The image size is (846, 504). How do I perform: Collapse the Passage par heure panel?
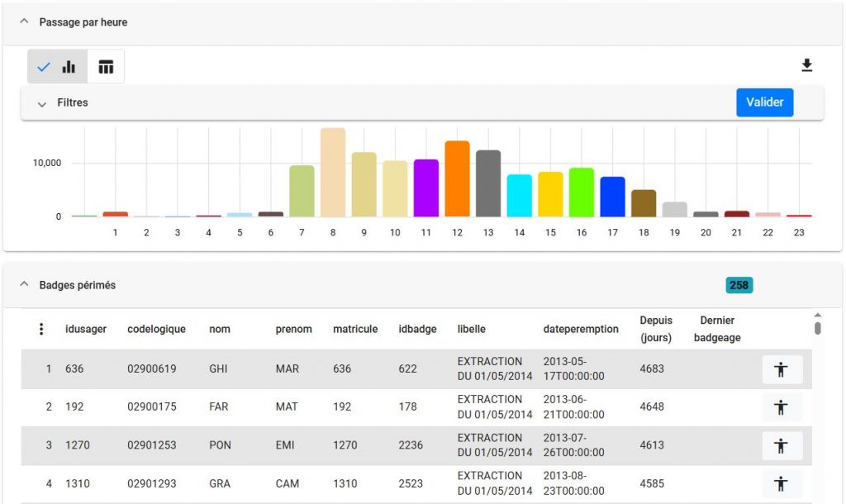point(24,21)
